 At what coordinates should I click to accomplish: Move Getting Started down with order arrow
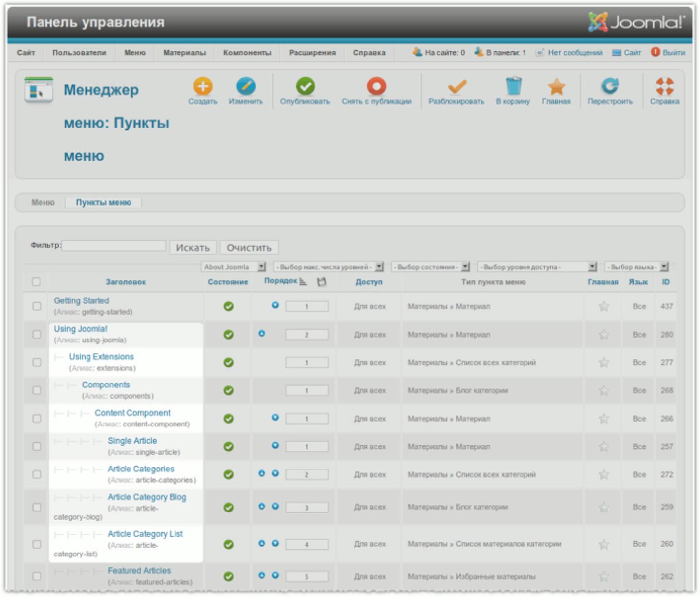coord(275,305)
